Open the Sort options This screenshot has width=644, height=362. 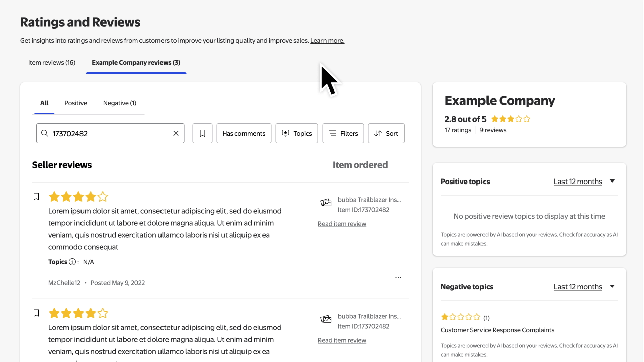click(386, 133)
